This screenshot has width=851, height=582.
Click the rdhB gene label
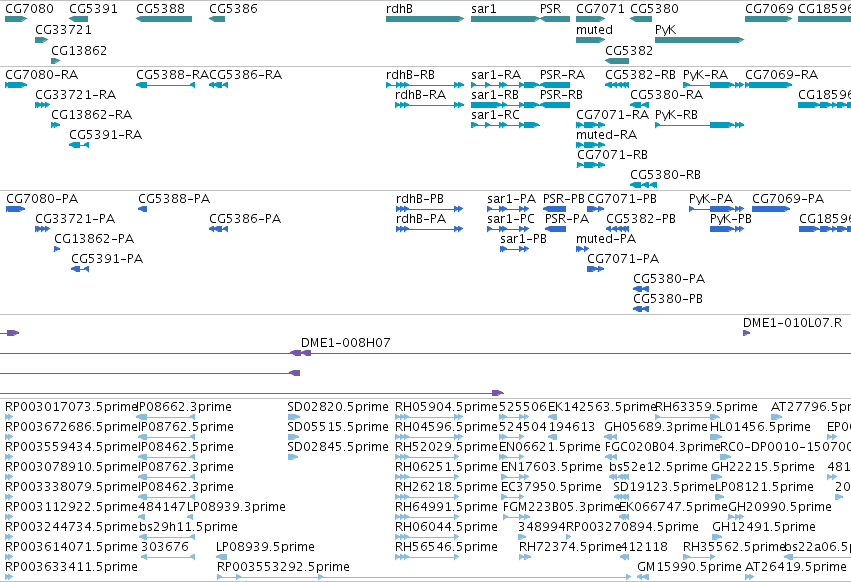[399, 9]
